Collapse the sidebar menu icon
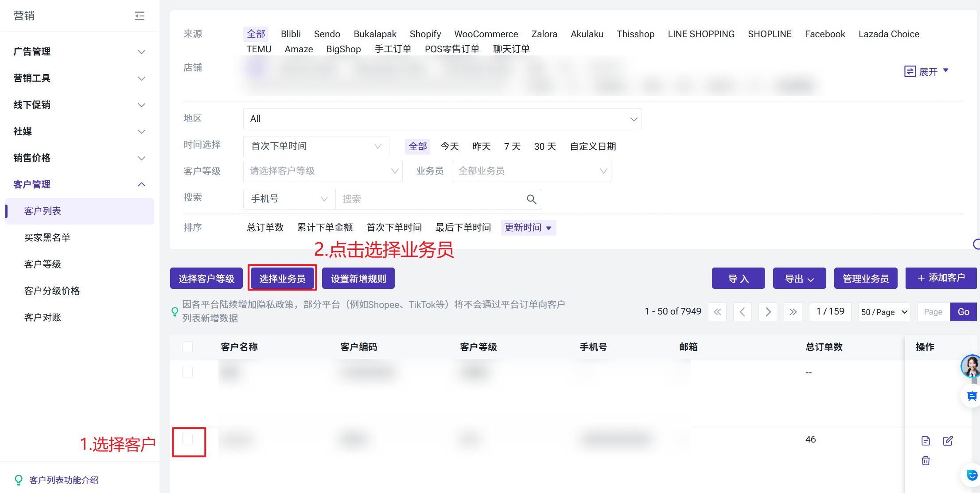The image size is (980, 493). [x=140, y=16]
